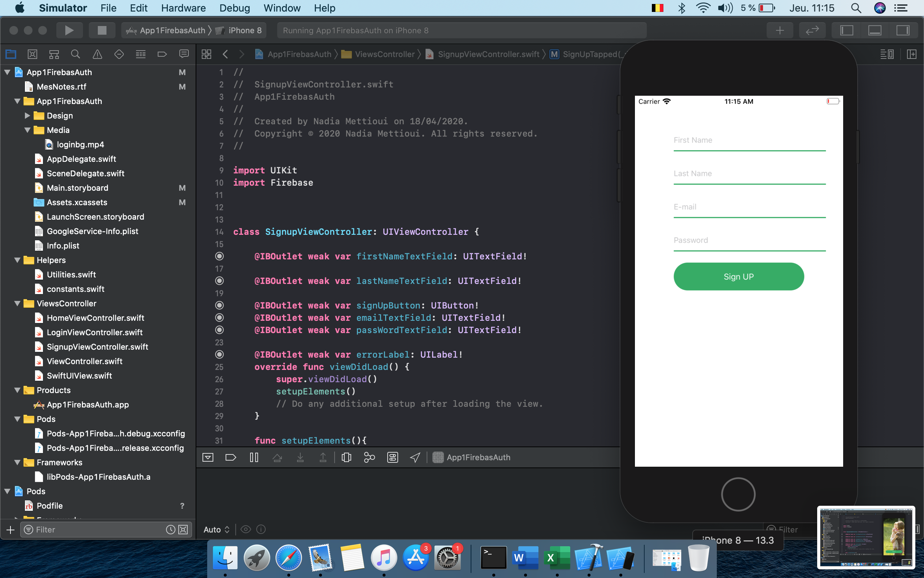Expand the Design folder

[27, 116]
